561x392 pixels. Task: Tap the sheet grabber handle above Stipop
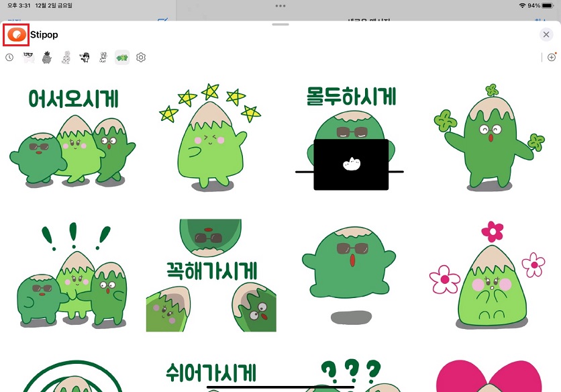pos(280,24)
